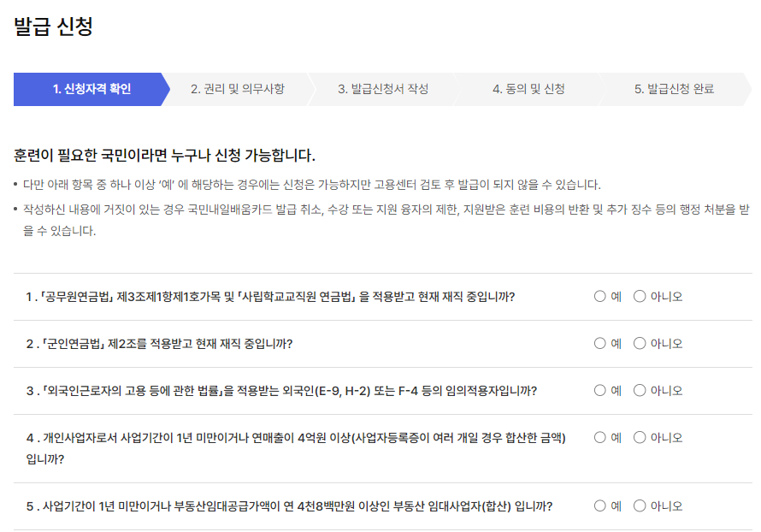The image size is (761, 532).
Task: Choose '아니오' for question 2 군인연금법
Action: pos(640,343)
